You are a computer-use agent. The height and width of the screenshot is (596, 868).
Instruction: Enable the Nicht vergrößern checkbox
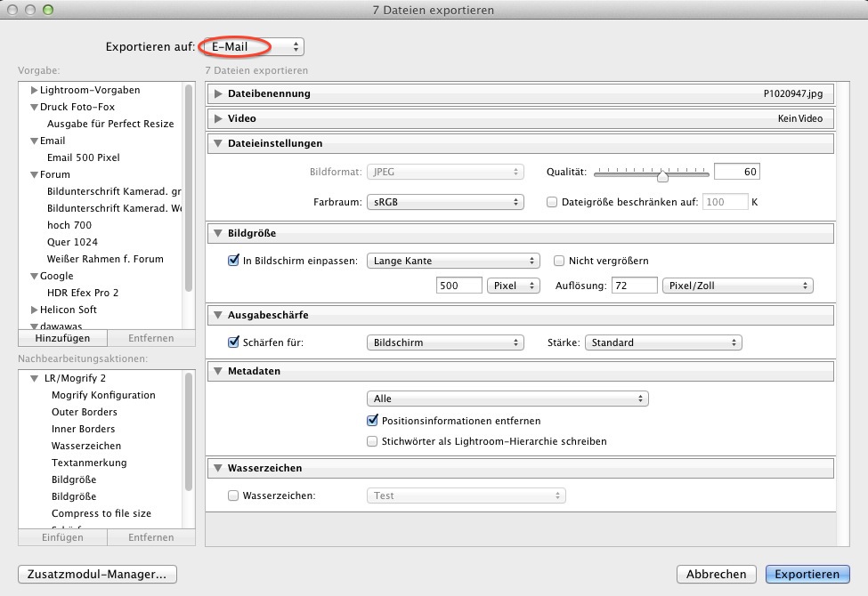tap(560, 261)
